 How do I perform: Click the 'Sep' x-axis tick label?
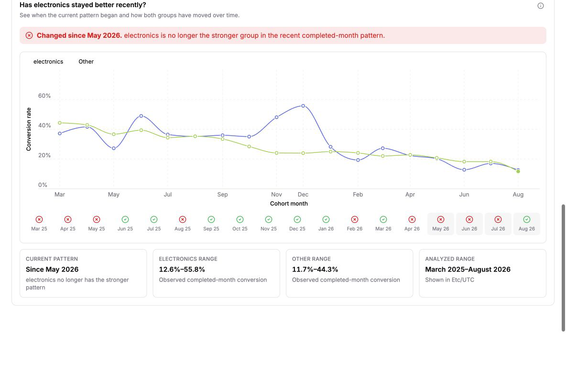tap(222, 194)
